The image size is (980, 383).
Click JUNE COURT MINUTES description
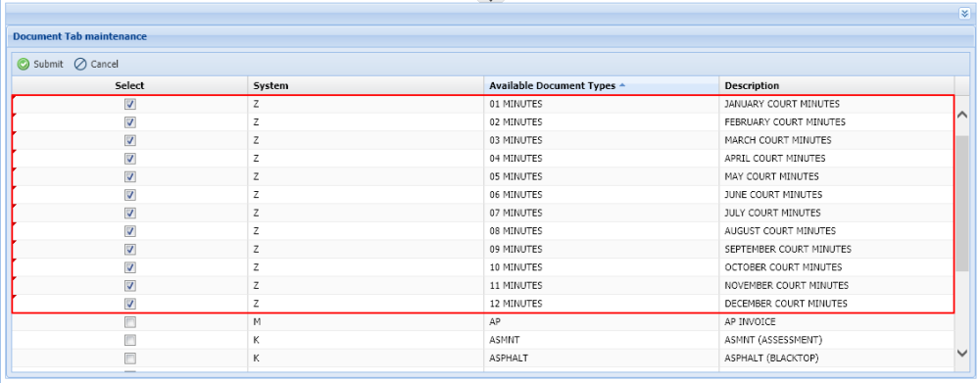pos(773,194)
